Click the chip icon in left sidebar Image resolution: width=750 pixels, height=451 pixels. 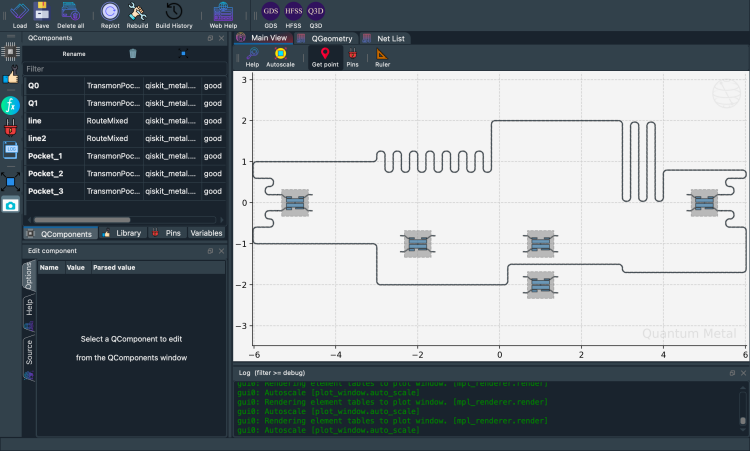tap(11, 51)
